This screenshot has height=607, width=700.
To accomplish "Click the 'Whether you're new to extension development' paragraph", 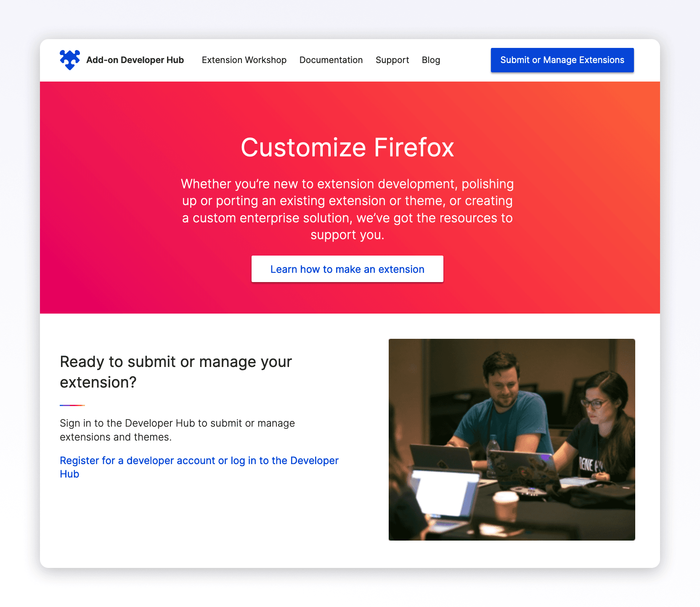I will pos(347,209).
